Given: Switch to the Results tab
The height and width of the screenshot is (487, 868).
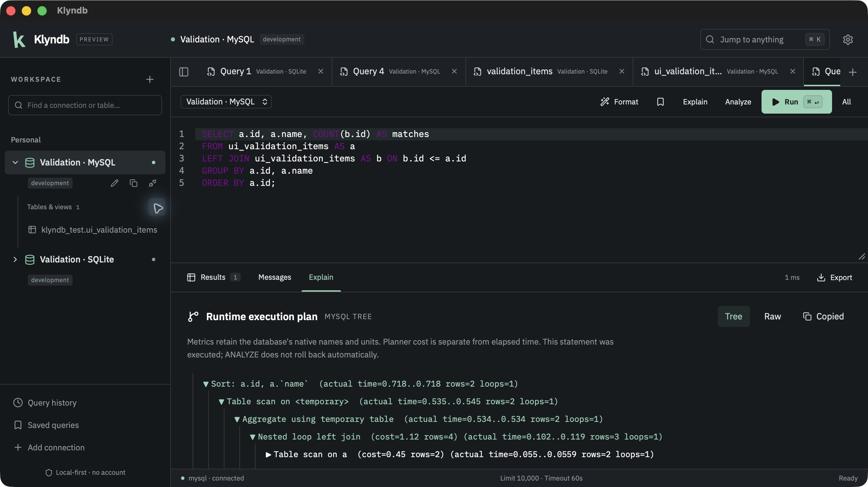Looking at the screenshot, I should coord(214,277).
